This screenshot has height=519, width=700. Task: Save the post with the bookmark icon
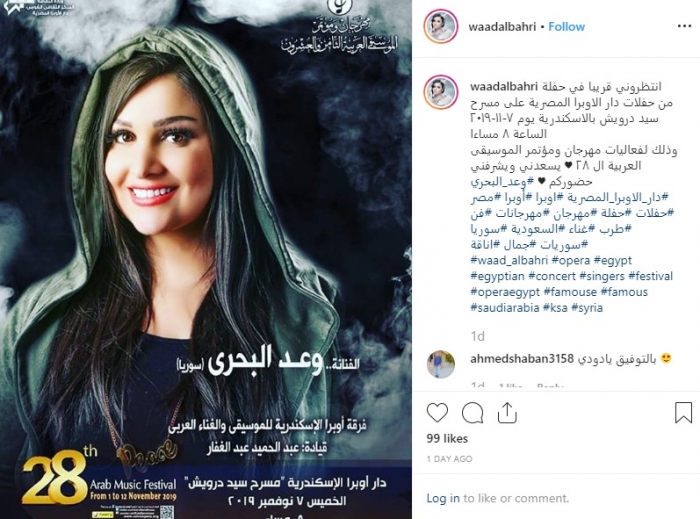[683, 412]
